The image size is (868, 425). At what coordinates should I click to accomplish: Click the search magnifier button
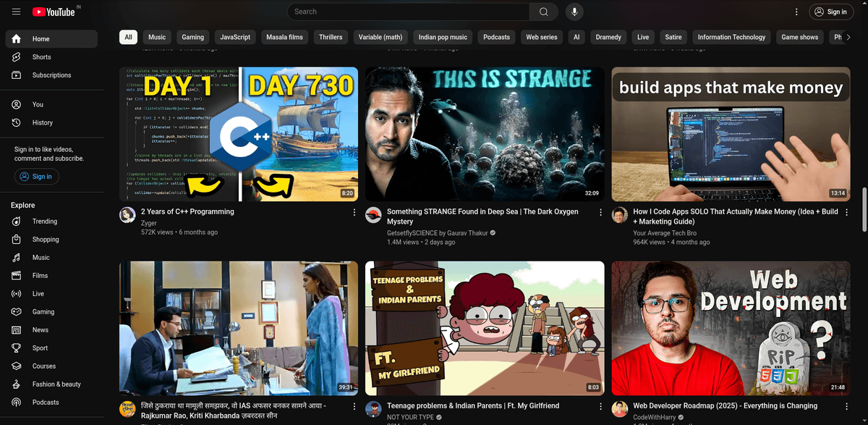(543, 12)
